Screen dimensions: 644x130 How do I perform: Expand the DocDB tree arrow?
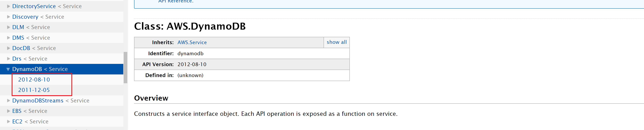click(x=8, y=48)
